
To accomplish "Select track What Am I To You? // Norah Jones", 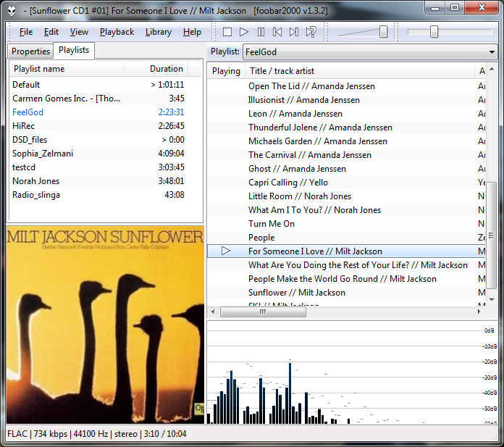I will click(346, 210).
